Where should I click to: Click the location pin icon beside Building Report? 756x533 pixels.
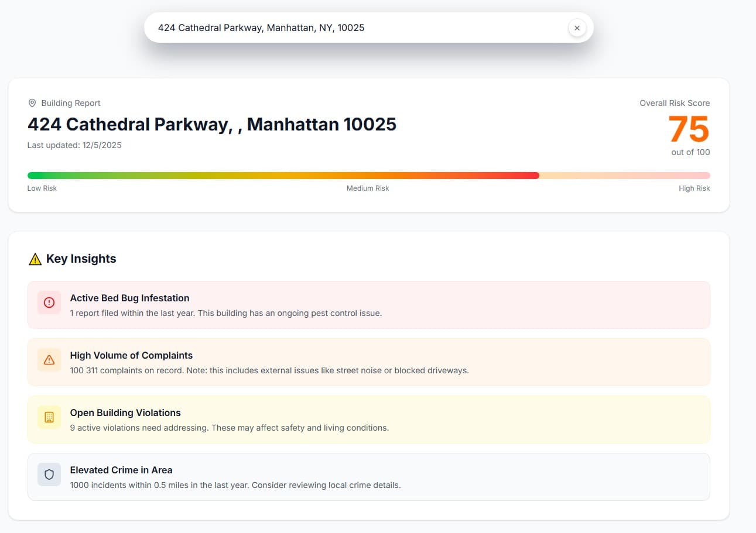coord(32,102)
